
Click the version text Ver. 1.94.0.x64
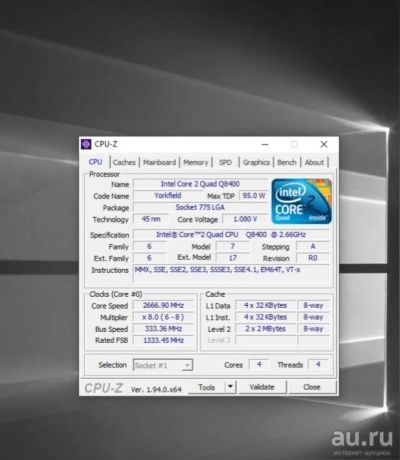(x=156, y=389)
